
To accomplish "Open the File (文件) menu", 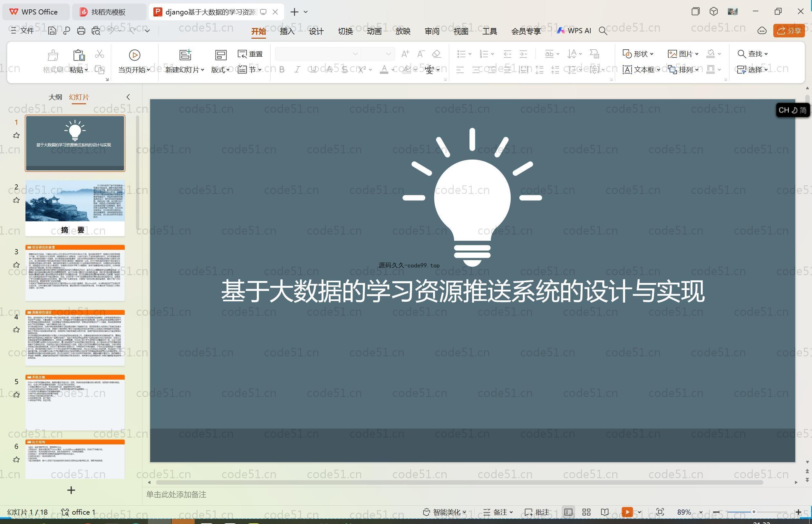I will tap(22, 31).
